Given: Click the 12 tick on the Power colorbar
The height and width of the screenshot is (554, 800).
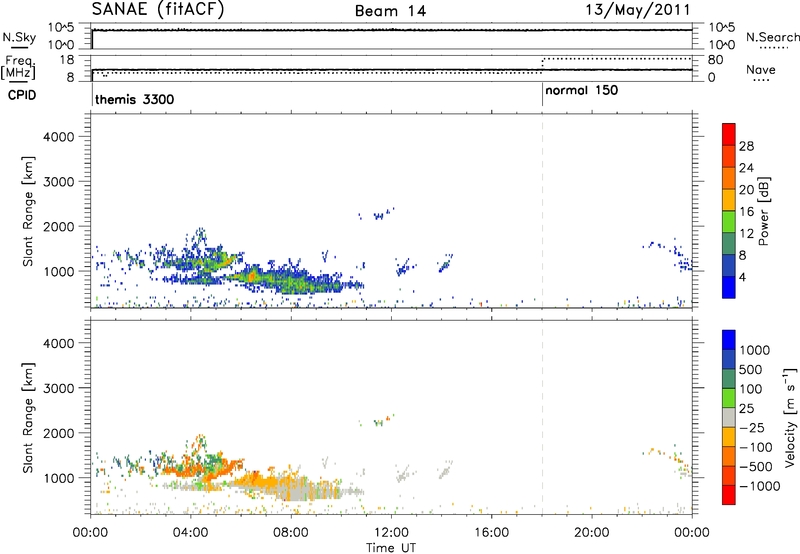Looking at the screenshot, I should point(746,233).
